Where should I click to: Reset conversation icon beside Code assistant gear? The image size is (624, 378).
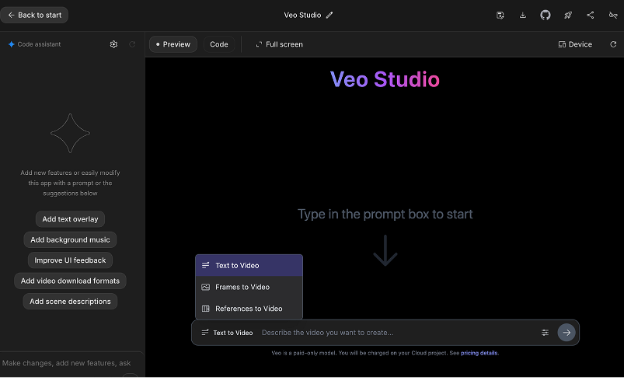click(x=132, y=44)
